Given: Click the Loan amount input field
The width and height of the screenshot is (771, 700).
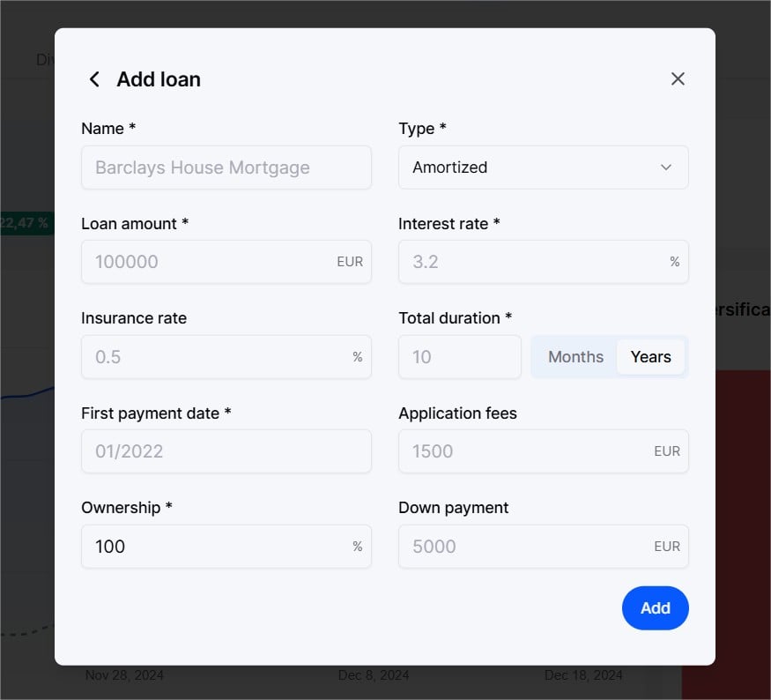Looking at the screenshot, I should click(226, 262).
